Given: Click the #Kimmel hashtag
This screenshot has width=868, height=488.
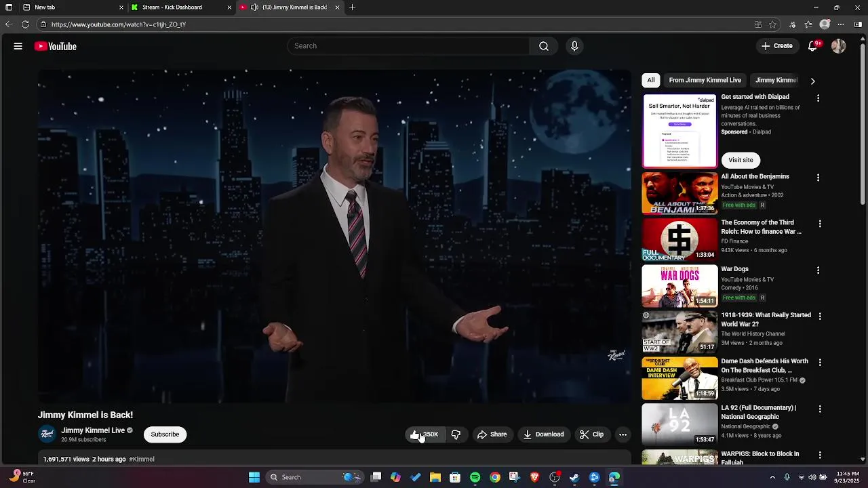Looking at the screenshot, I should pos(142,459).
